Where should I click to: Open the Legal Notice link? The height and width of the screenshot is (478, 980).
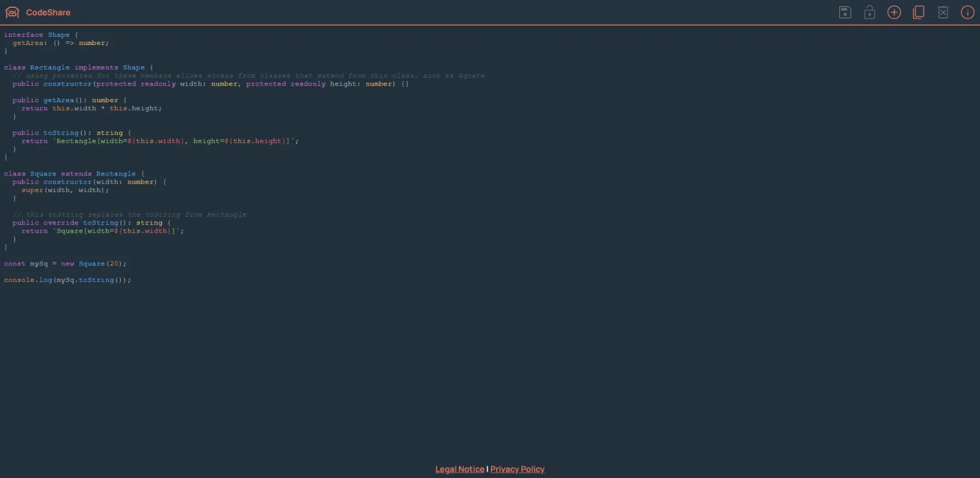coord(460,469)
